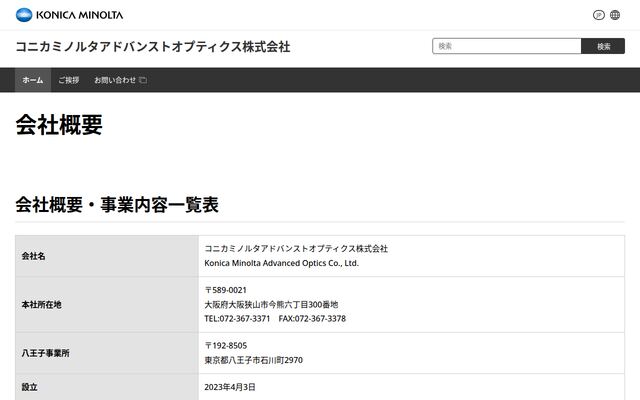640x400 pixels.
Task: Click the コニカミノルタアドバンストオプティクス株式会社 site title
Action: (x=153, y=47)
